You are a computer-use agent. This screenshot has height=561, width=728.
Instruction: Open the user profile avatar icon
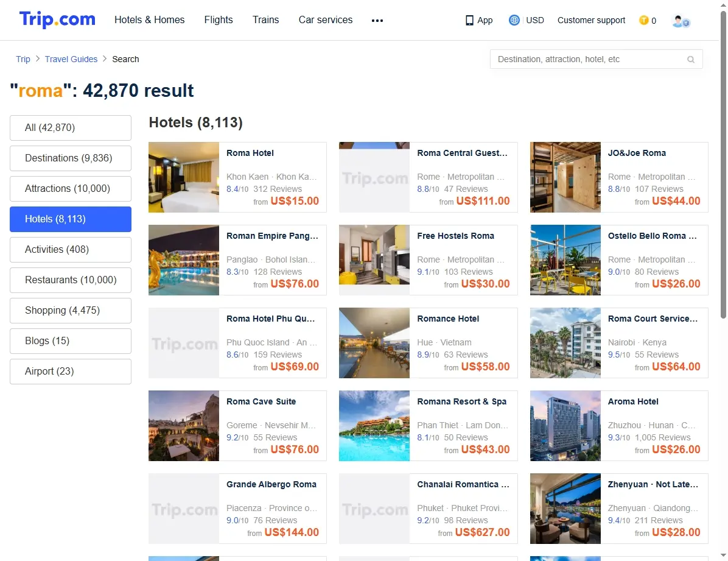681,21
